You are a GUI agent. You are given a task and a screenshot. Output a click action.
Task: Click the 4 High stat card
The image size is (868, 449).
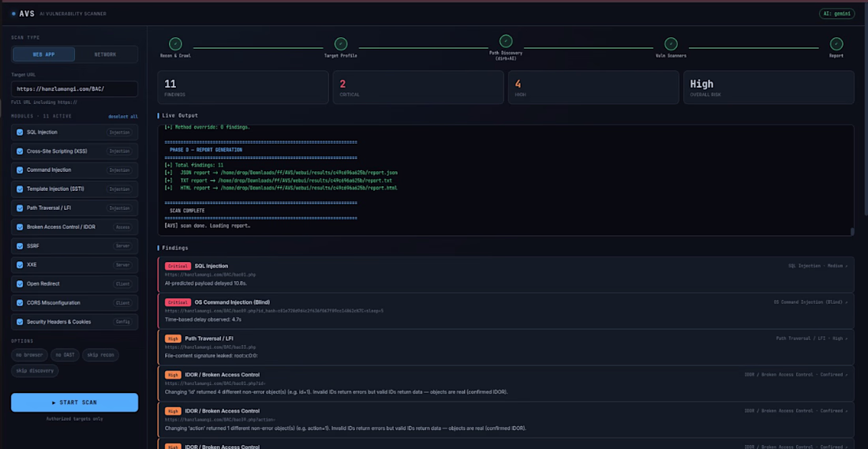593,88
